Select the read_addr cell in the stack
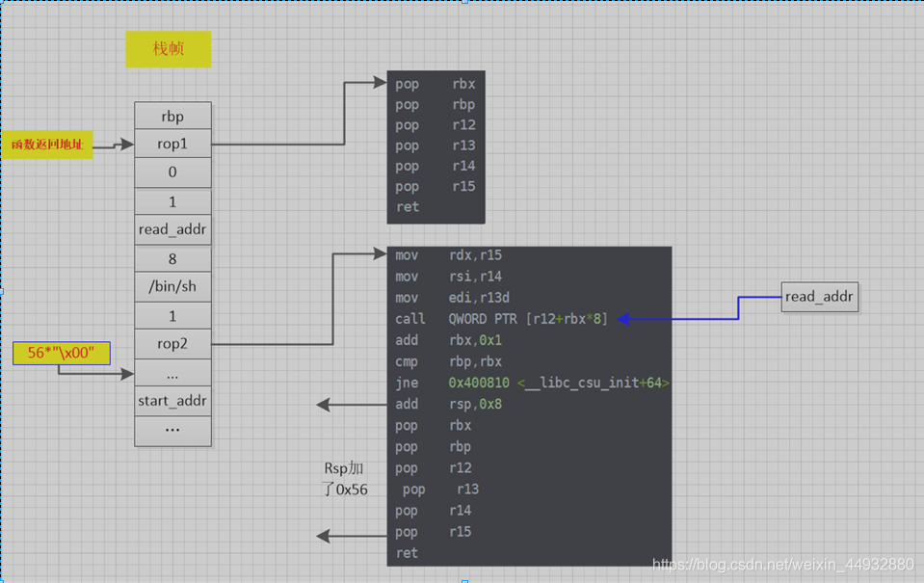The width and height of the screenshot is (924, 583). click(x=172, y=229)
